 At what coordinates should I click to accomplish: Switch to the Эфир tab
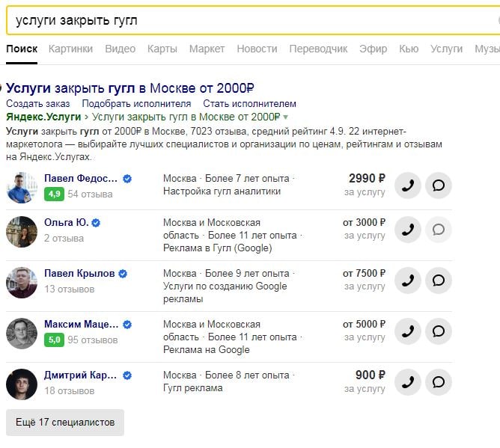[x=373, y=49]
